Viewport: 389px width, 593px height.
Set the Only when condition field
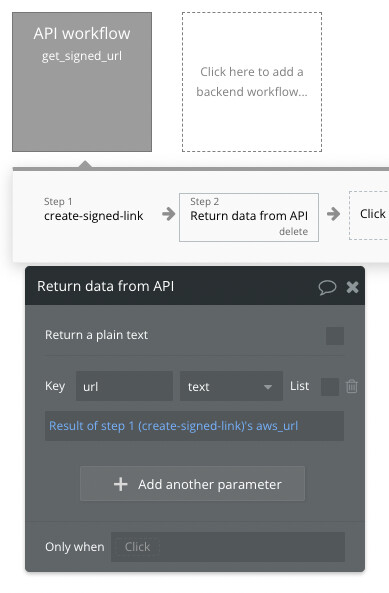[x=228, y=547]
